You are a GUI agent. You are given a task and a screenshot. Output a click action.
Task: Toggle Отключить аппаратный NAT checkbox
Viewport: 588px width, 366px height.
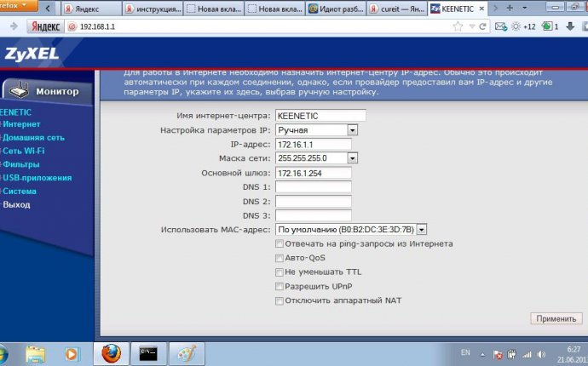click(x=280, y=300)
